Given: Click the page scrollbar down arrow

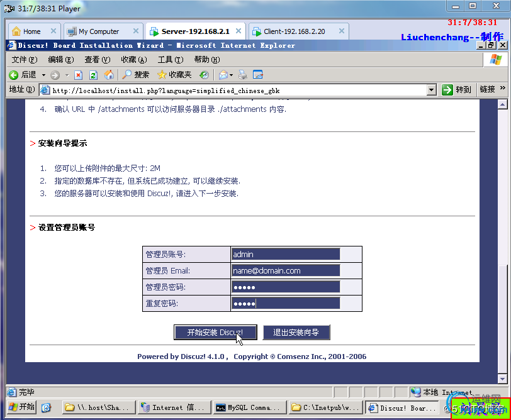Looking at the screenshot, I should point(503,379).
